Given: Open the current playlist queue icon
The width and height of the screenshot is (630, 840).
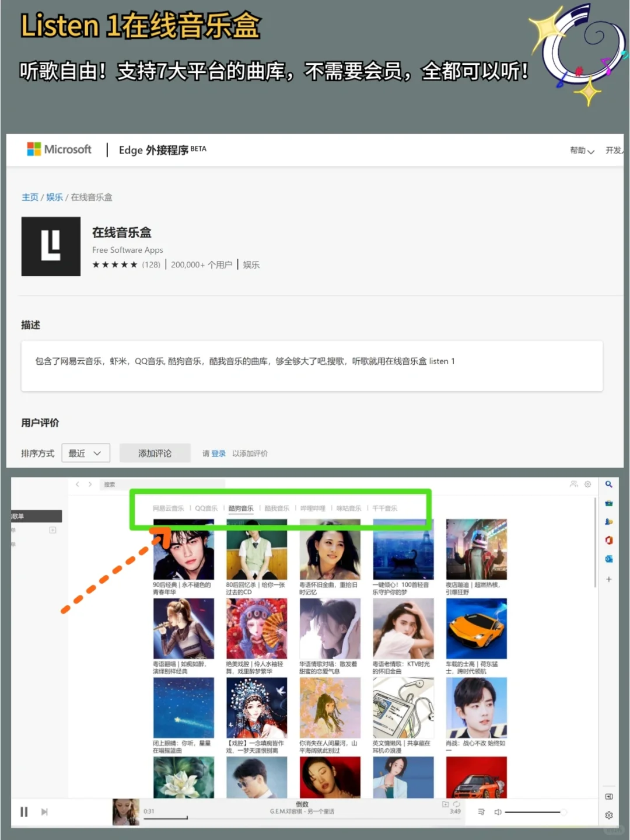Looking at the screenshot, I should [x=481, y=812].
